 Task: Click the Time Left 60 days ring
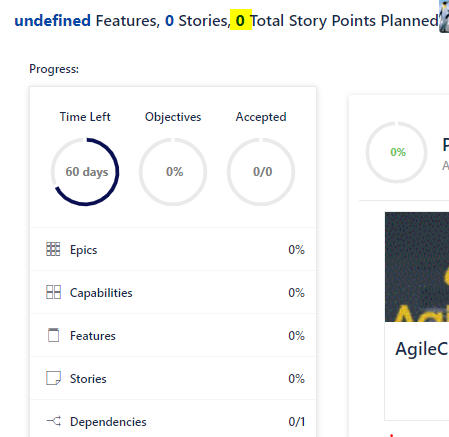tap(85, 172)
